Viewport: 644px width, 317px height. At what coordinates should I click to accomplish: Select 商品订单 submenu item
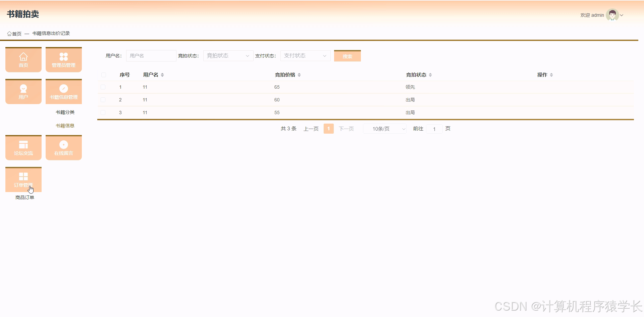25,197
